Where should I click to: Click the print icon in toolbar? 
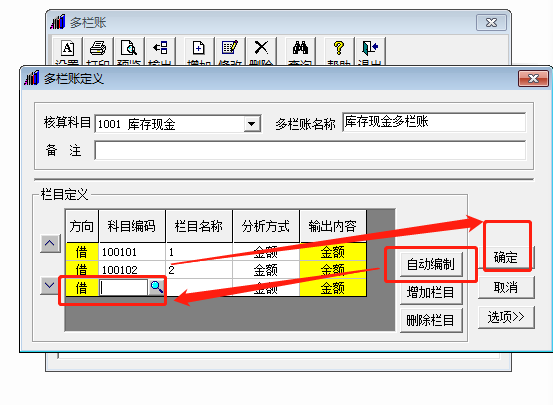coord(98,48)
